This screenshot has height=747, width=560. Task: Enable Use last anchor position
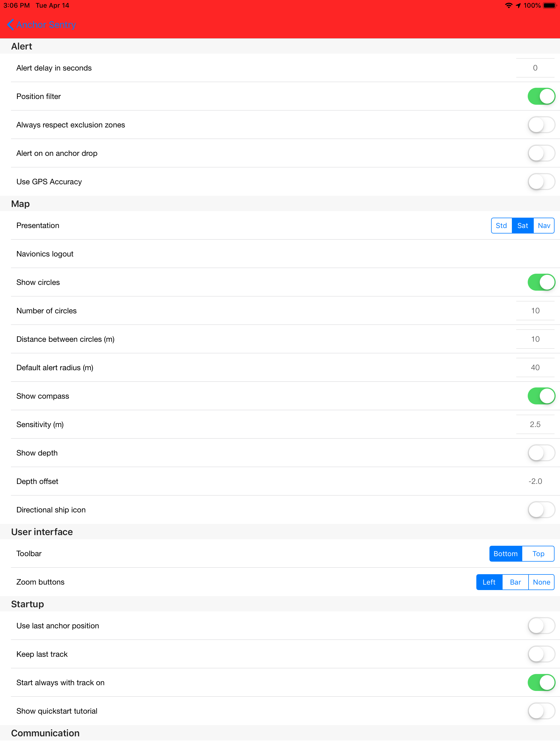point(541,625)
